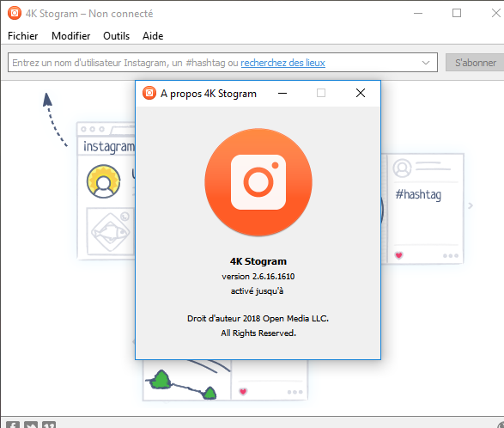Click the bold '4K Stogram' product name
This screenshot has width=504, height=428.
tap(258, 261)
